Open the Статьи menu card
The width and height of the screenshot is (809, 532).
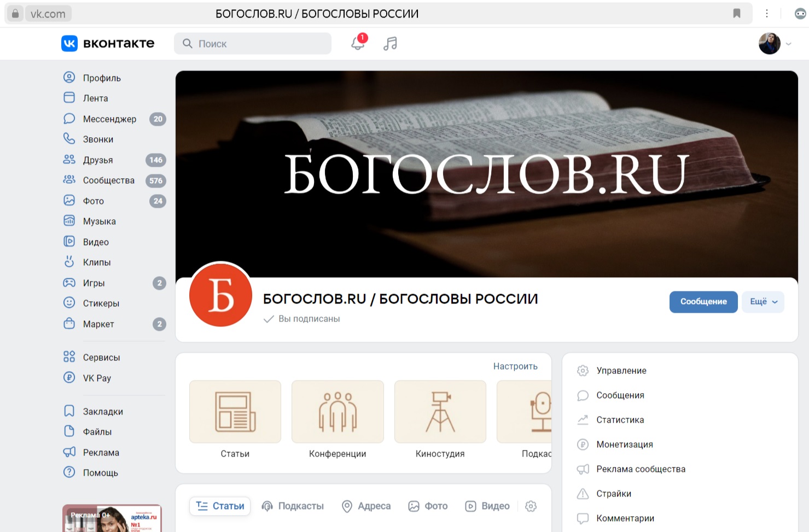[x=235, y=420]
